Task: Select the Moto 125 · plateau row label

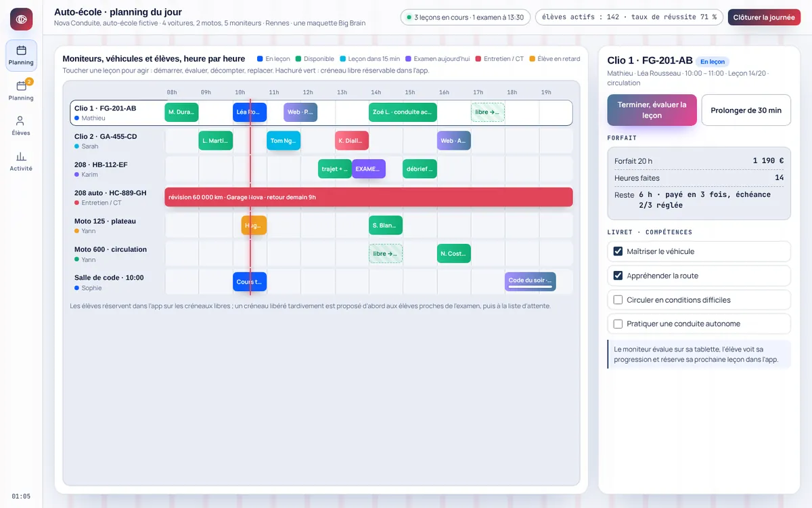Action: 105,221
